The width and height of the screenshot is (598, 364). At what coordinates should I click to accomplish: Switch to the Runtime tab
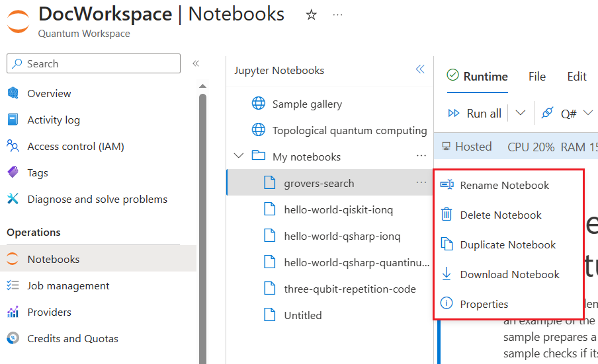[x=477, y=77]
